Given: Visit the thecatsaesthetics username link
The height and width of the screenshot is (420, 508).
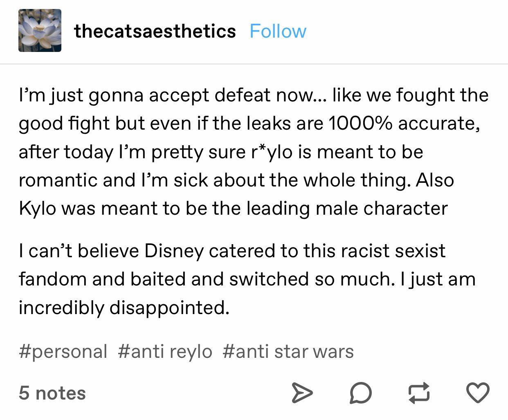Looking at the screenshot, I should (155, 31).
